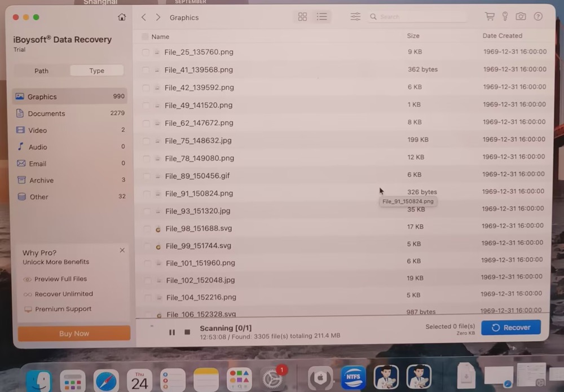564x392 pixels.
Task: Open Finder in the Dock
Action: [38, 381]
